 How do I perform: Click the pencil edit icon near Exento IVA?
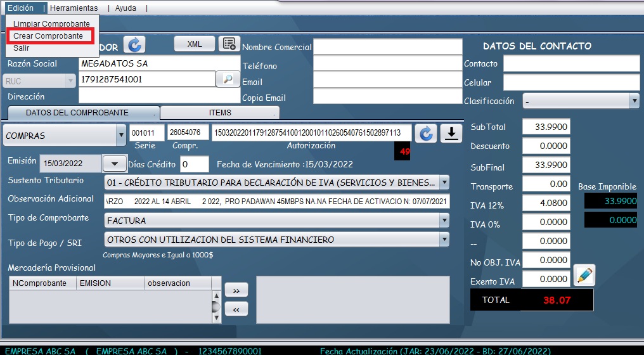click(x=584, y=276)
